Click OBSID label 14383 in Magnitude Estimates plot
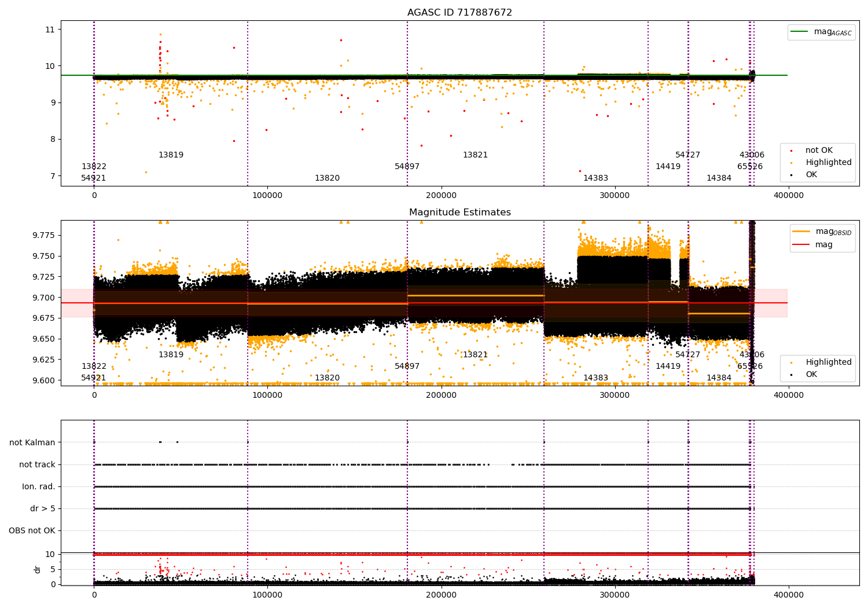The image size is (868, 608). click(595, 378)
